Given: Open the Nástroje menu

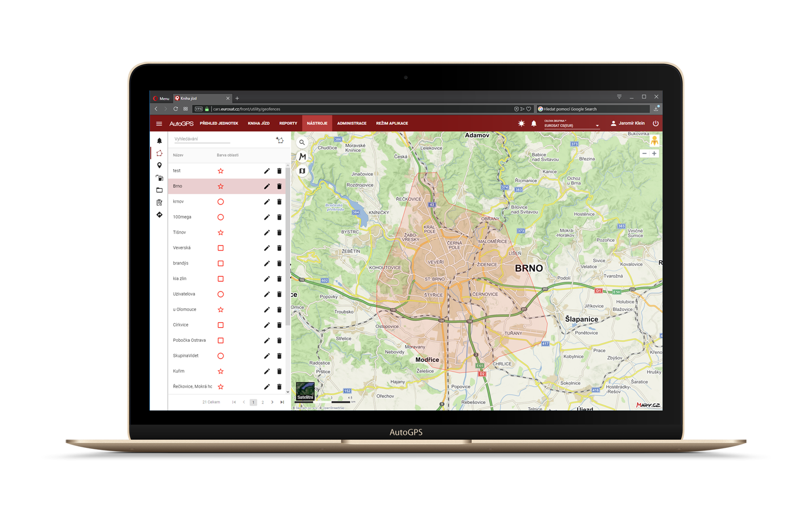Looking at the screenshot, I should 317,124.
